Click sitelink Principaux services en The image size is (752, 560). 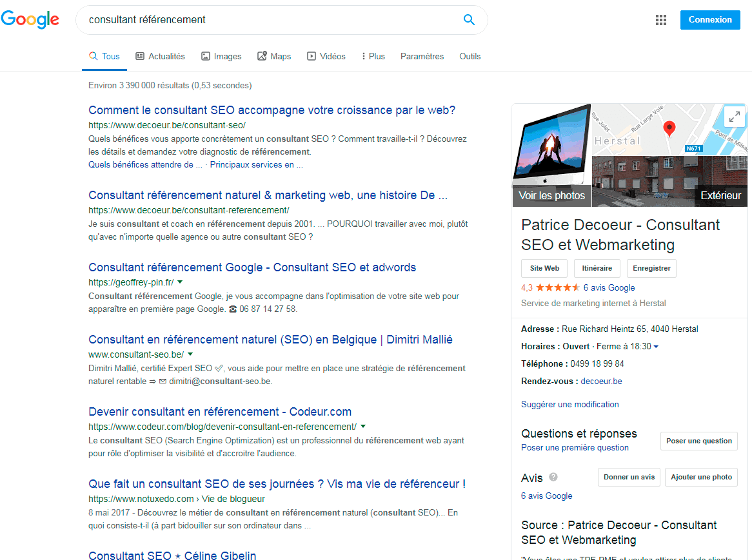pos(257,165)
